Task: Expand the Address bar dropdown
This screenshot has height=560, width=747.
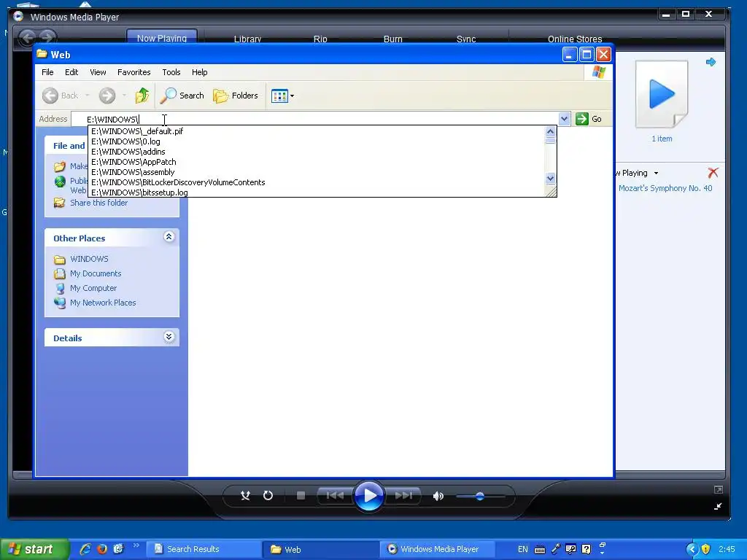Action: pyautogui.click(x=564, y=119)
